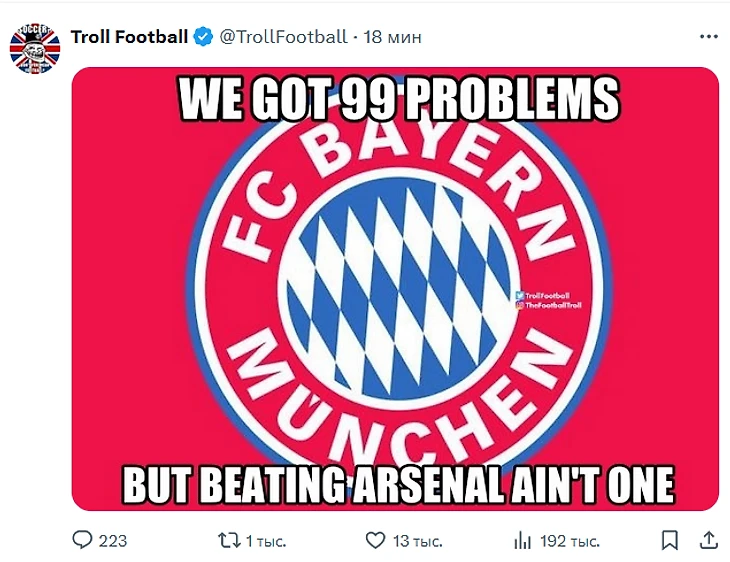Click the 1 тыс. reposts count
This screenshot has width=730, height=562.
point(266,541)
